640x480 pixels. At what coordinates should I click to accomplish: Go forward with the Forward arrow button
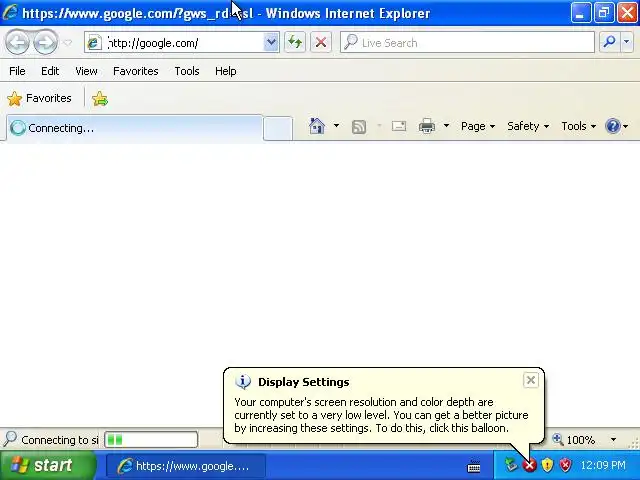pyautogui.click(x=45, y=42)
